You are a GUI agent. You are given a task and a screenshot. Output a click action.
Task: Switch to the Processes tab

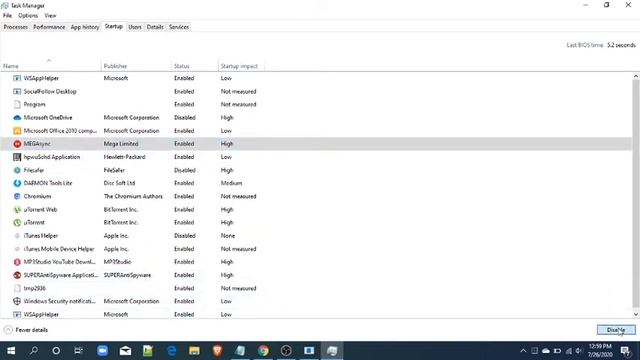(x=16, y=27)
